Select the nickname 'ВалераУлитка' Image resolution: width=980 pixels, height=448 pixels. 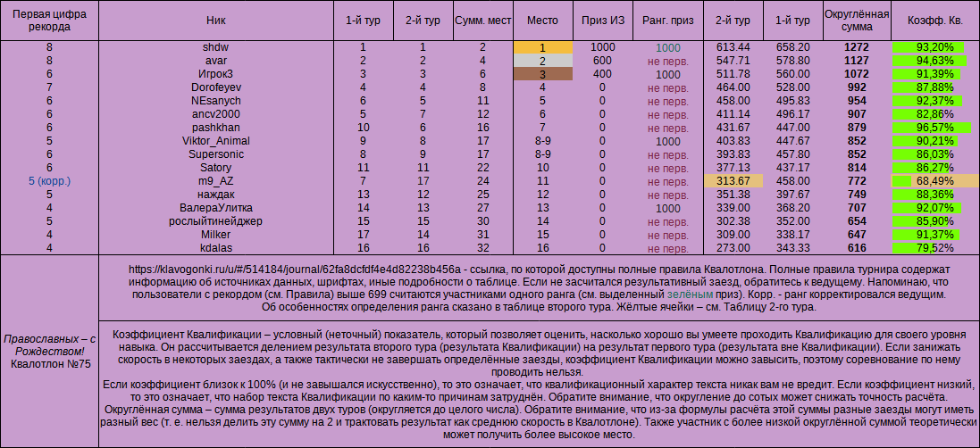click(216, 208)
